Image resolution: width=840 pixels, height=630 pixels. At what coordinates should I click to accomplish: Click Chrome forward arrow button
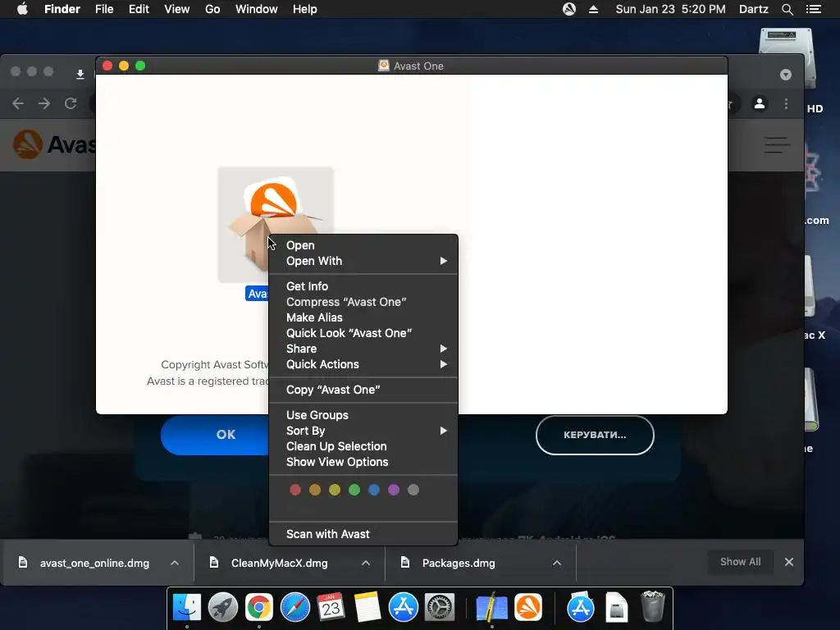click(x=44, y=103)
